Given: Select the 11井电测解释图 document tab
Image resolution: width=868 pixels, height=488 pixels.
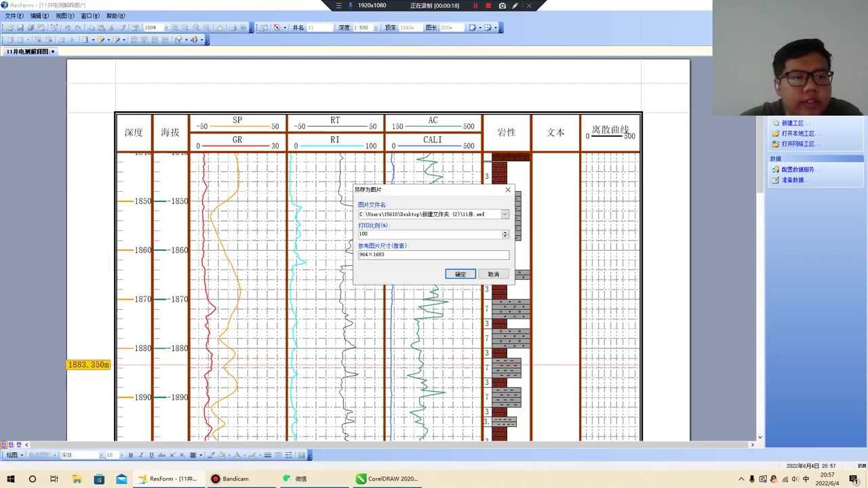Looking at the screenshot, I should 31,52.
